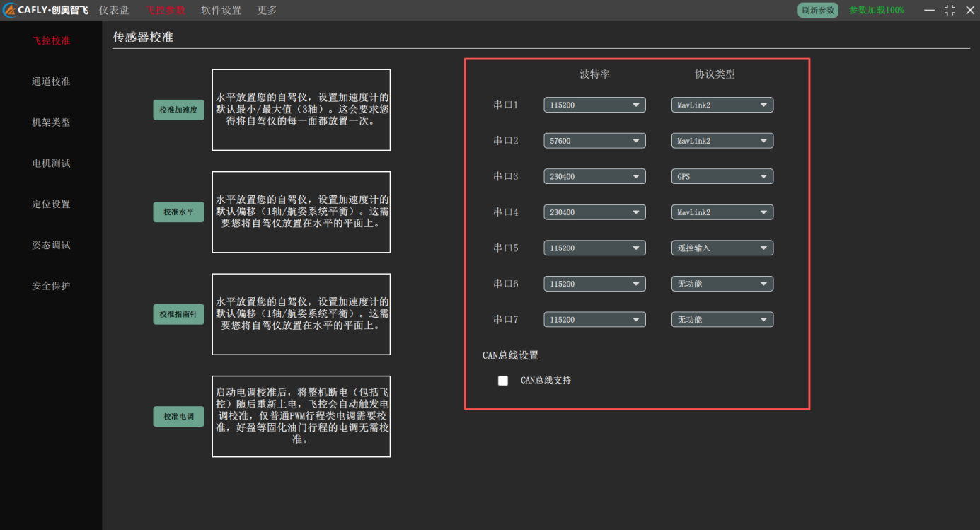Click the description text beside 校准指南针
Screen dimensions: 980x530
pos(301,314)
